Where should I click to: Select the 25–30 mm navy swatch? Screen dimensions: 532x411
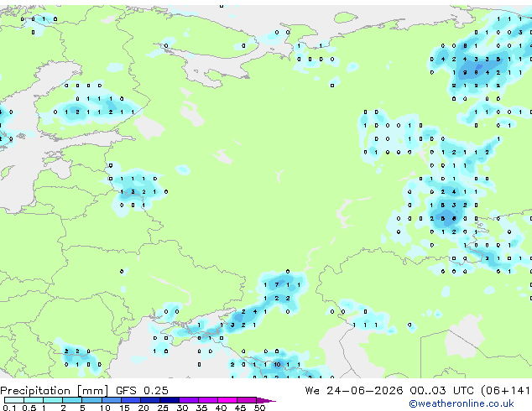click(169, 400)
